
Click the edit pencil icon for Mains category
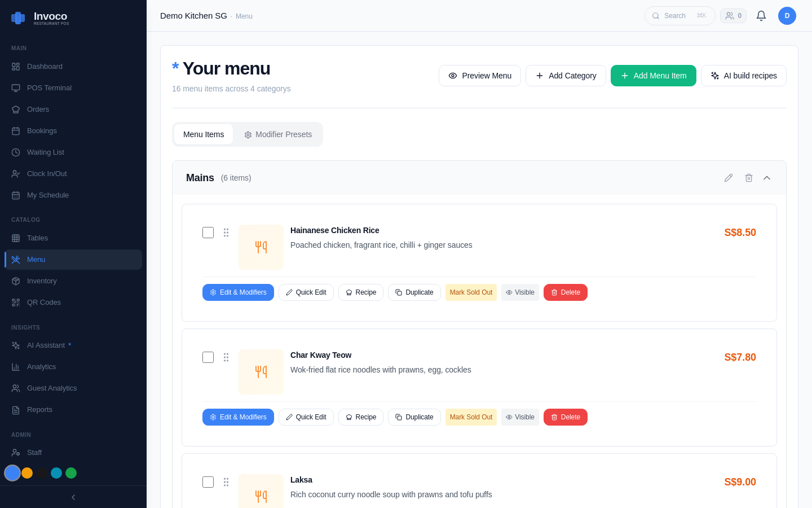[x=729, y=178]
